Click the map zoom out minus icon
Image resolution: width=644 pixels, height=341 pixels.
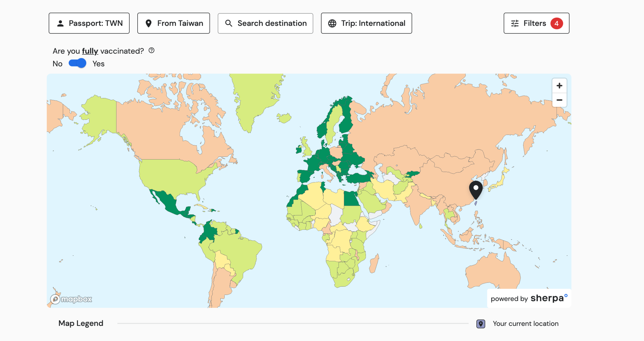click(559, 100)
